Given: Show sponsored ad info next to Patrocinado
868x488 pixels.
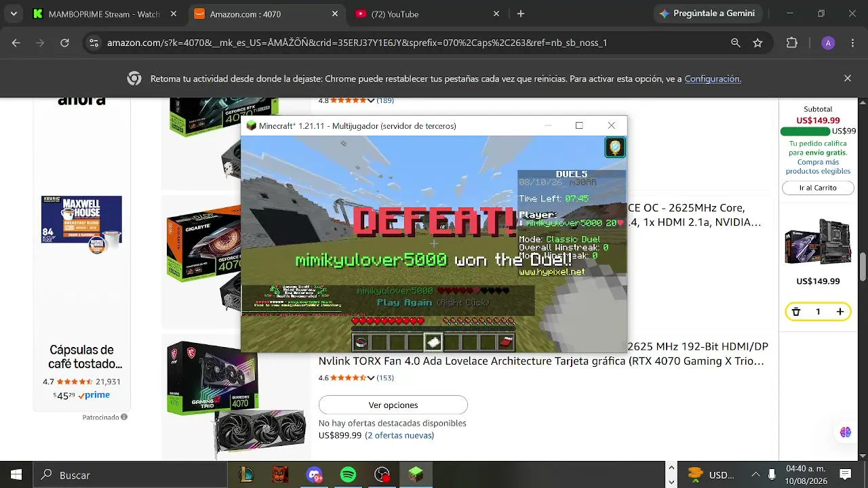Looking at the screenshot, I should (x=124, y=417).
